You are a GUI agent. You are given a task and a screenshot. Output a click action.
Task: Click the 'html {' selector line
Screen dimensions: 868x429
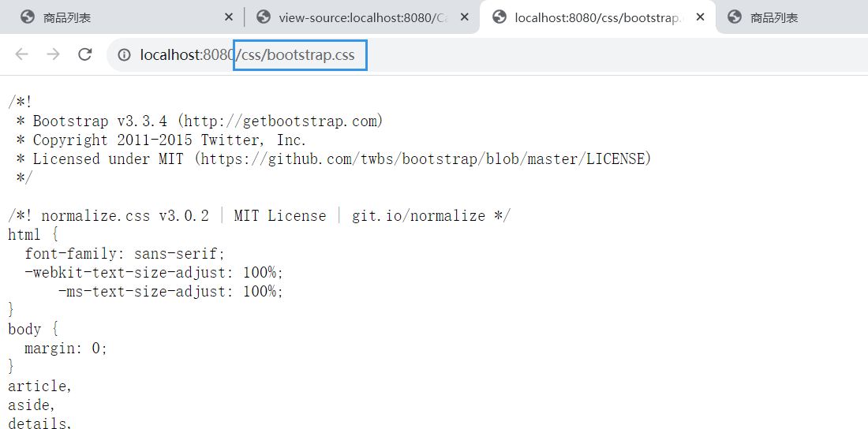click(33, 235)
